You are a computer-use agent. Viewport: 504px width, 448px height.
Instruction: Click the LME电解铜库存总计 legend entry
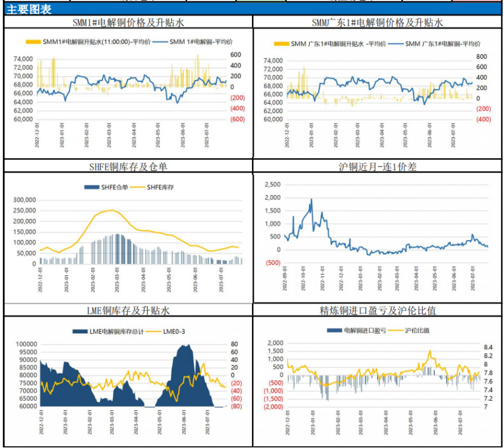coord(108,331)
